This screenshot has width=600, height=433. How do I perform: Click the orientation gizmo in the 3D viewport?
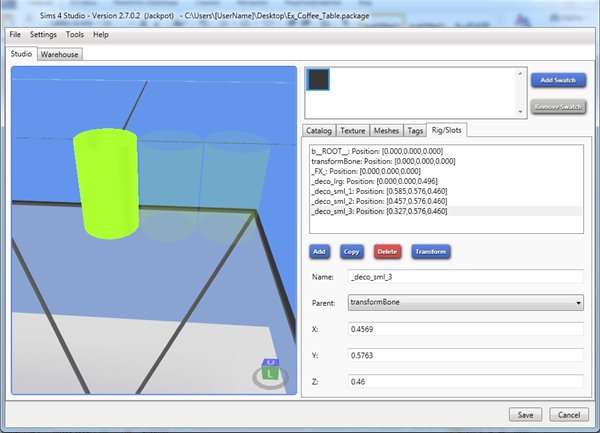(x=270, y=373)
